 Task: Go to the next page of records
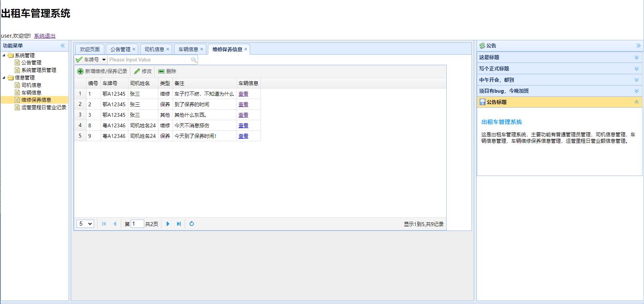click(168, 224)
